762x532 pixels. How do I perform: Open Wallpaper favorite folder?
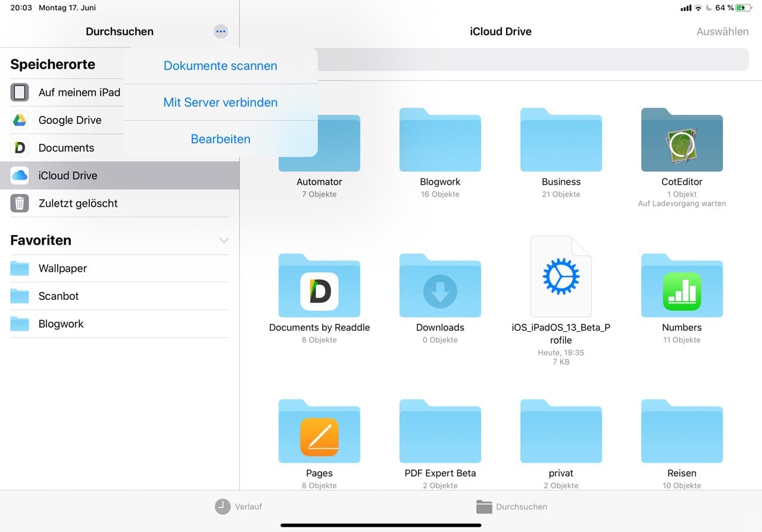click(119, 268)
